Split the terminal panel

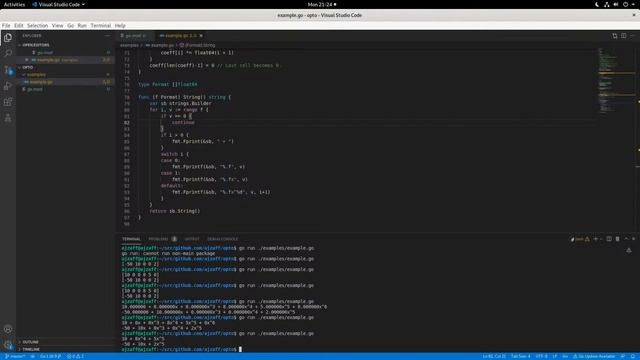click(x=609, y=239)
